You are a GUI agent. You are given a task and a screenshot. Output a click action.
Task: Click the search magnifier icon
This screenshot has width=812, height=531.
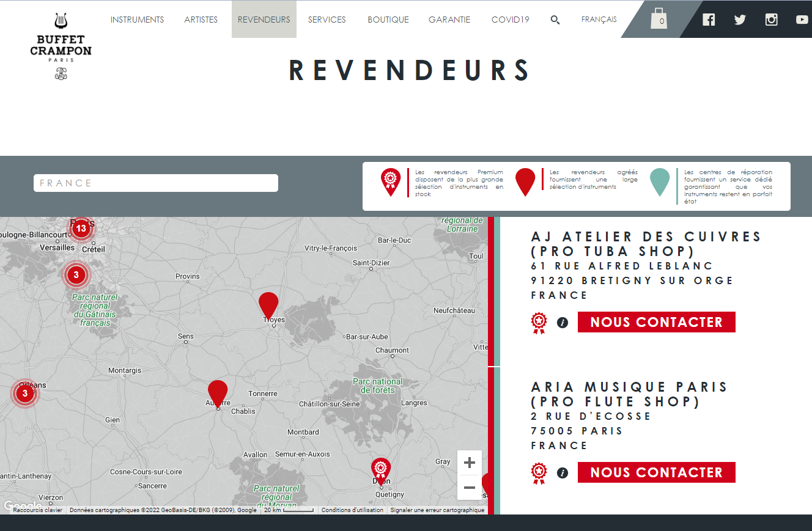[555, 20]
